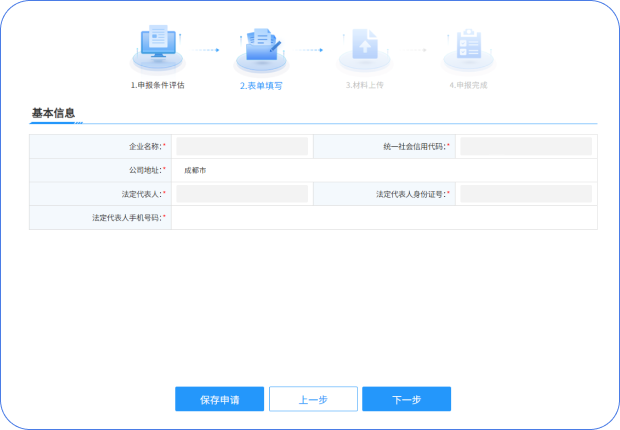Go back with the 上一步 button

[x=313, y=399]
